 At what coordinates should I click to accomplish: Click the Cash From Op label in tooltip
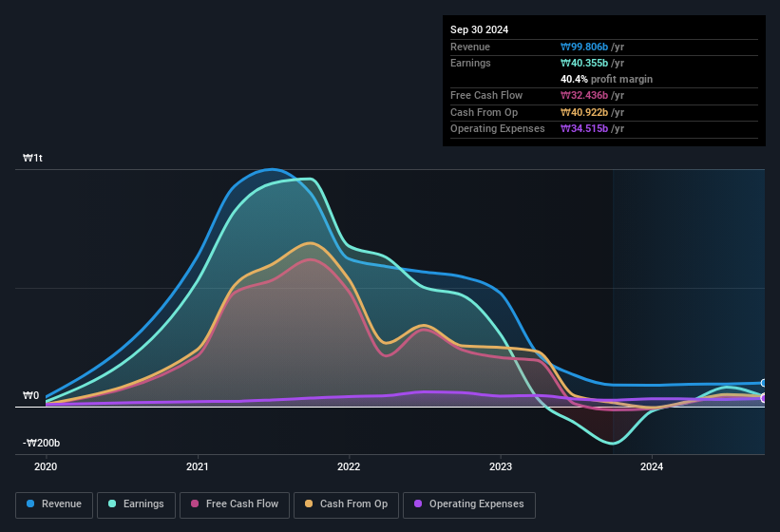pyautogui.click(x=484, y=112)
